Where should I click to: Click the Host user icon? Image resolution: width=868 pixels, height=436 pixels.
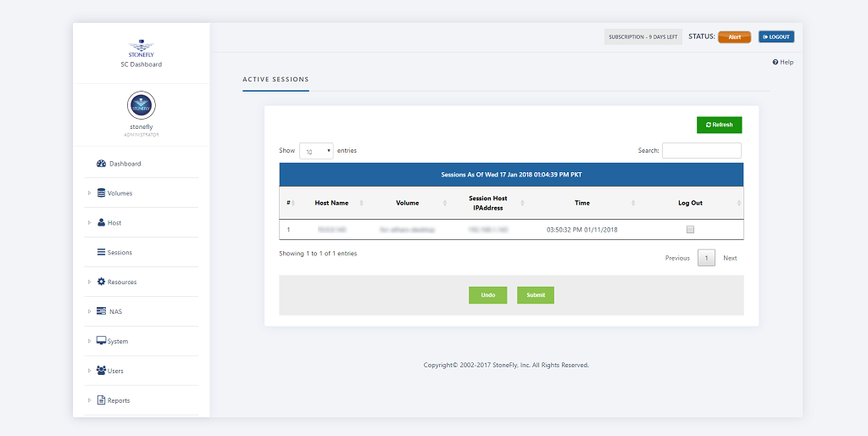(x=102, y=223)
